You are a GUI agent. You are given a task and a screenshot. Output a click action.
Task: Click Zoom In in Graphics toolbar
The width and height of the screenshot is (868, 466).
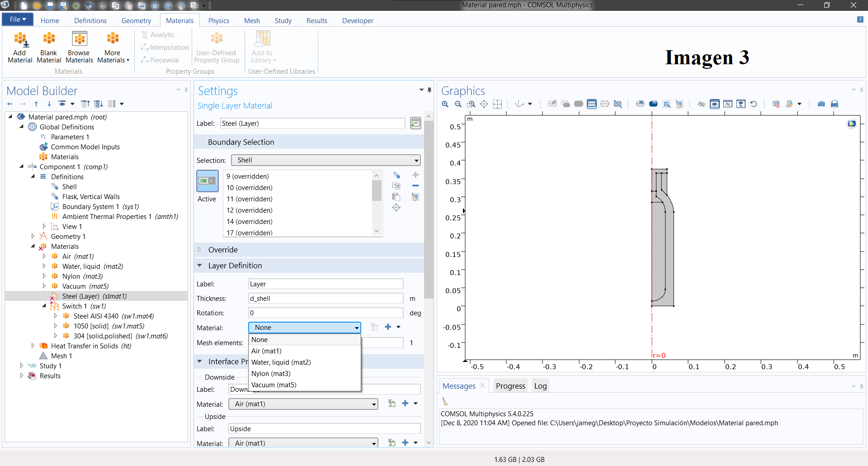click(445, 104)
